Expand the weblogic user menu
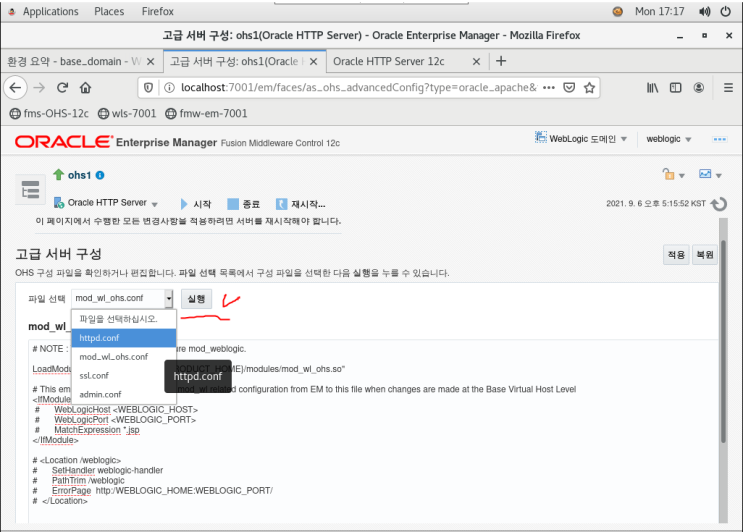Image resolution: width=743 pixels, height=532 pixels. coord(668,139)
